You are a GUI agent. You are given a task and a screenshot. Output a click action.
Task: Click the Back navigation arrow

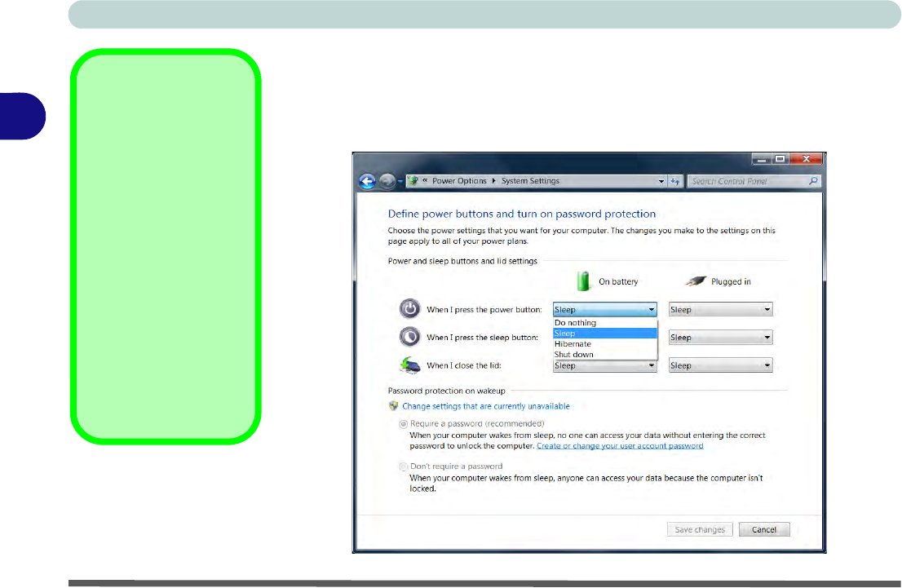(x=367, y=181)
